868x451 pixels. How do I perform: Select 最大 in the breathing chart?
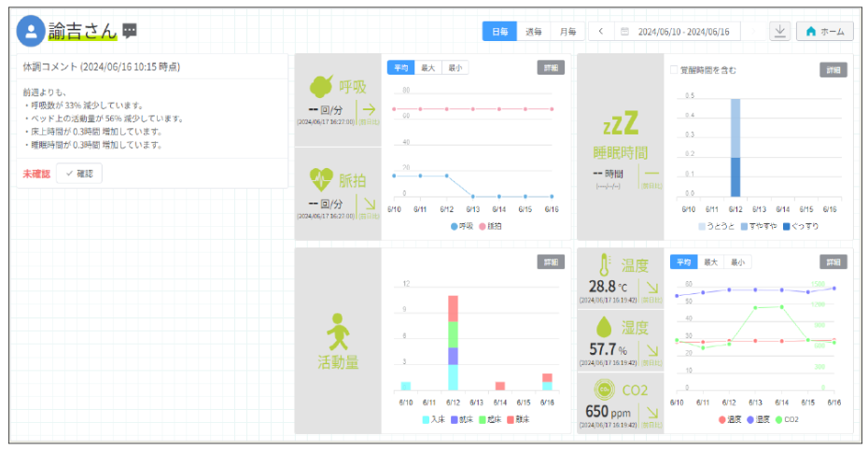tap(427, 67)
